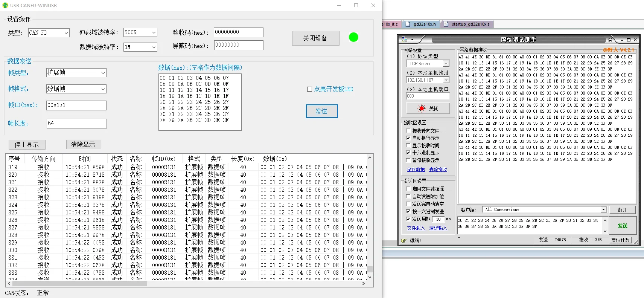
Task: Click the 屏蔽码(hex) input field
Action: click(239, 45)
